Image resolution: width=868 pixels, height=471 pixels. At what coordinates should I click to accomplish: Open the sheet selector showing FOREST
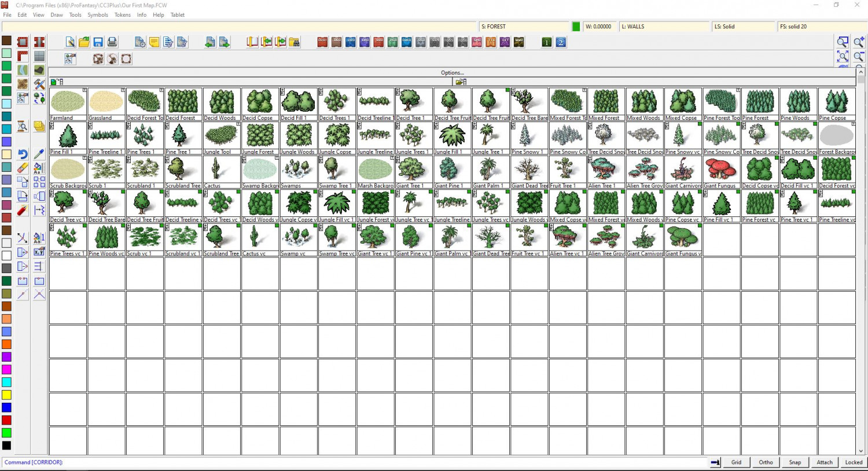coord(524,27)
